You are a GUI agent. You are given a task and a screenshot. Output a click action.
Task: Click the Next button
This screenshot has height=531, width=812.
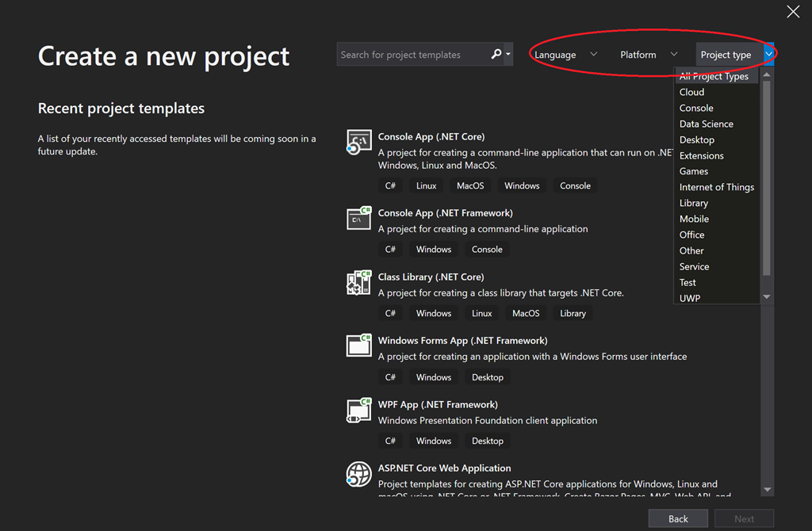point(744,518)
